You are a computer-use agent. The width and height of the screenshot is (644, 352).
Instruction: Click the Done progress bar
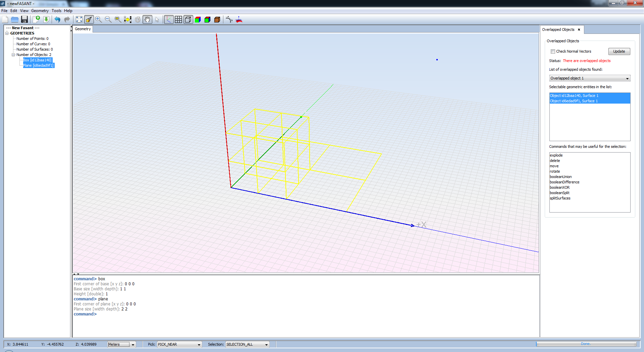pyautogui.click(x=586, y=344)
